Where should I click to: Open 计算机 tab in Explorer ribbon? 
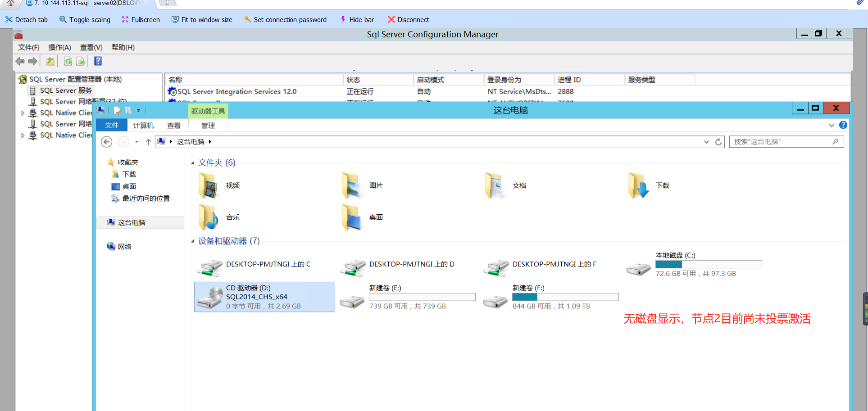click(143, 126)
